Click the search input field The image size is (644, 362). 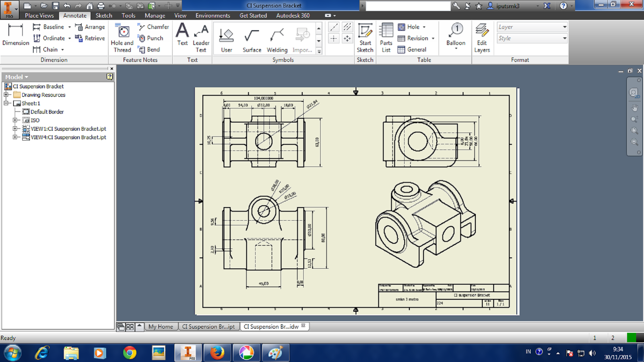click(x=408, y=6)
